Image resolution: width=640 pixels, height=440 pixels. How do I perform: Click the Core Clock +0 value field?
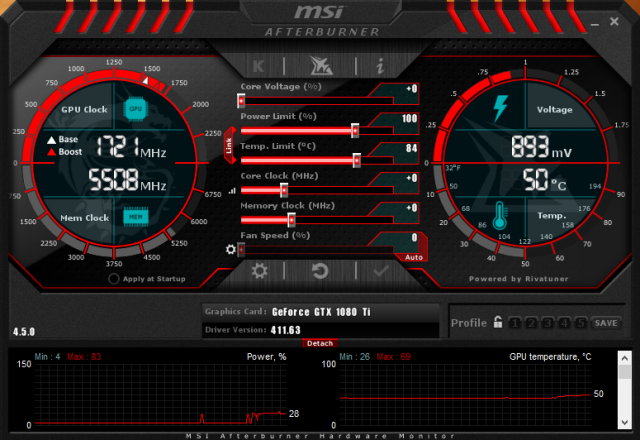399,178
